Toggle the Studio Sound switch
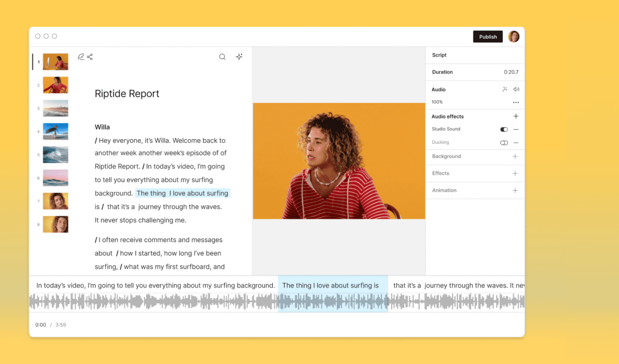This screenshot has width=619, height=364. [x=504, y=129]
